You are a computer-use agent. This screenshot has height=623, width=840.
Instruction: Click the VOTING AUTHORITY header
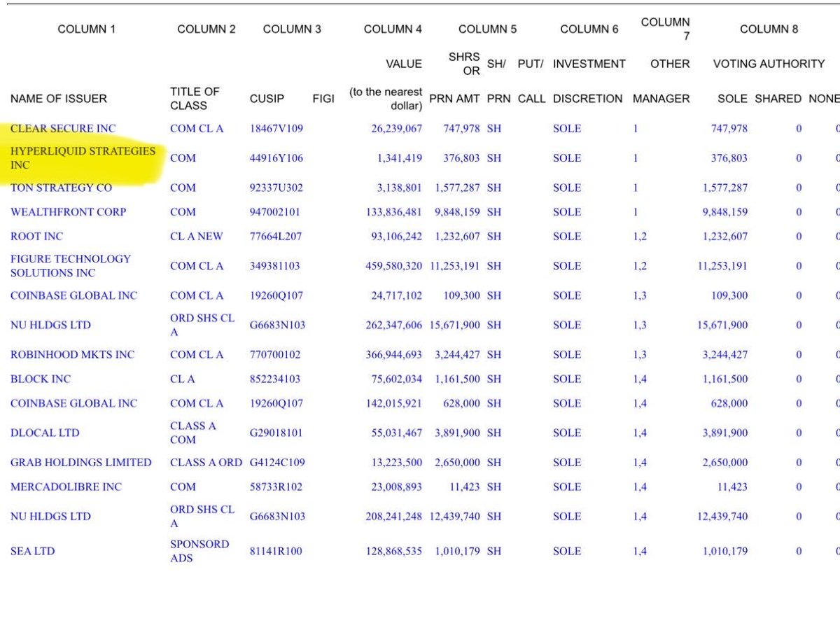[x=769, y=64]
